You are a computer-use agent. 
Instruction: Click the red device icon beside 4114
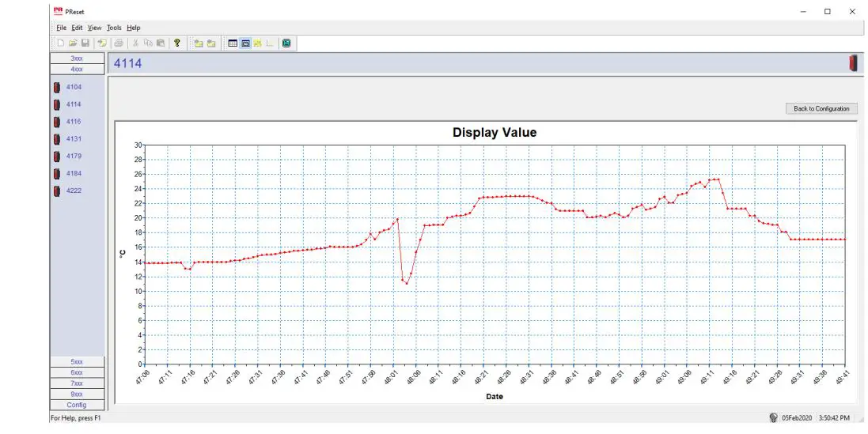coord(56,104)
